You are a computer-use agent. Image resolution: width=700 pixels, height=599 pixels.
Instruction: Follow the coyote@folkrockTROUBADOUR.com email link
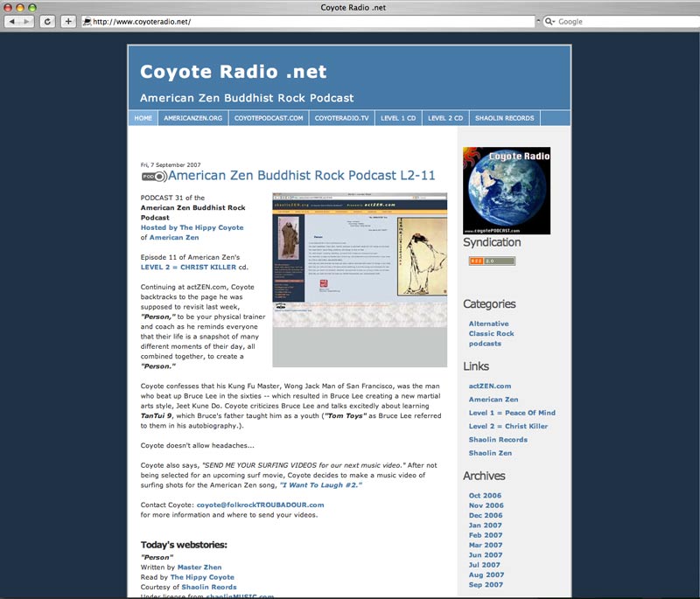tap(260, 505)
